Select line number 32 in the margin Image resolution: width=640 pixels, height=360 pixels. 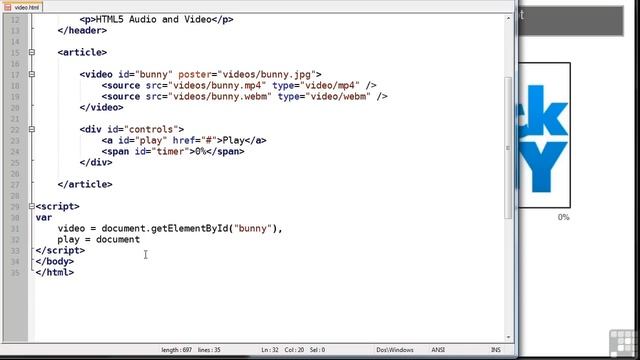15,240
